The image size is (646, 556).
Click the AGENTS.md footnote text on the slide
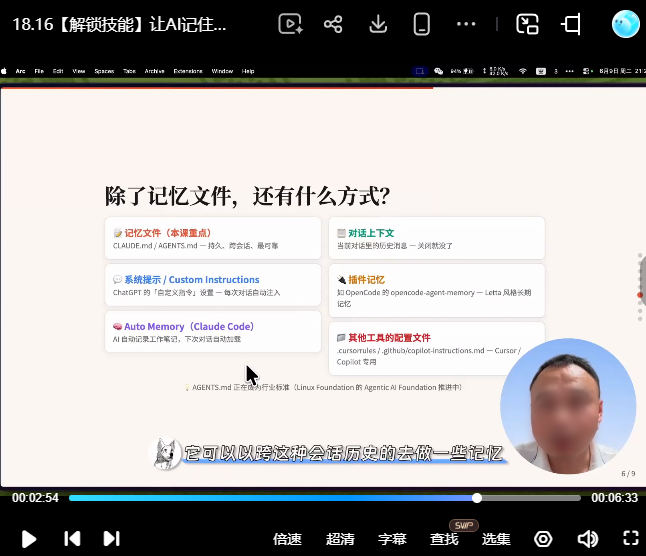tap(323, 387)
